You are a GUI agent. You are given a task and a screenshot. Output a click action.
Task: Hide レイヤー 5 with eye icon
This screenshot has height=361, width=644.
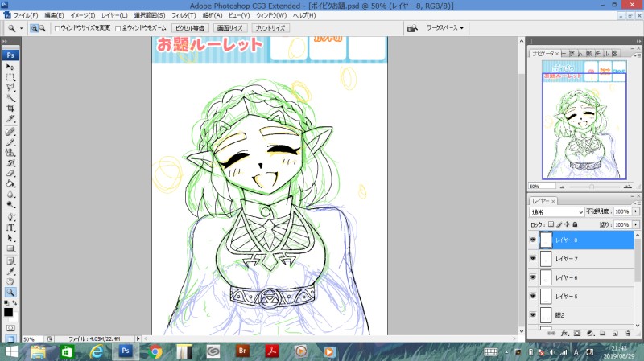coord(533,296)
